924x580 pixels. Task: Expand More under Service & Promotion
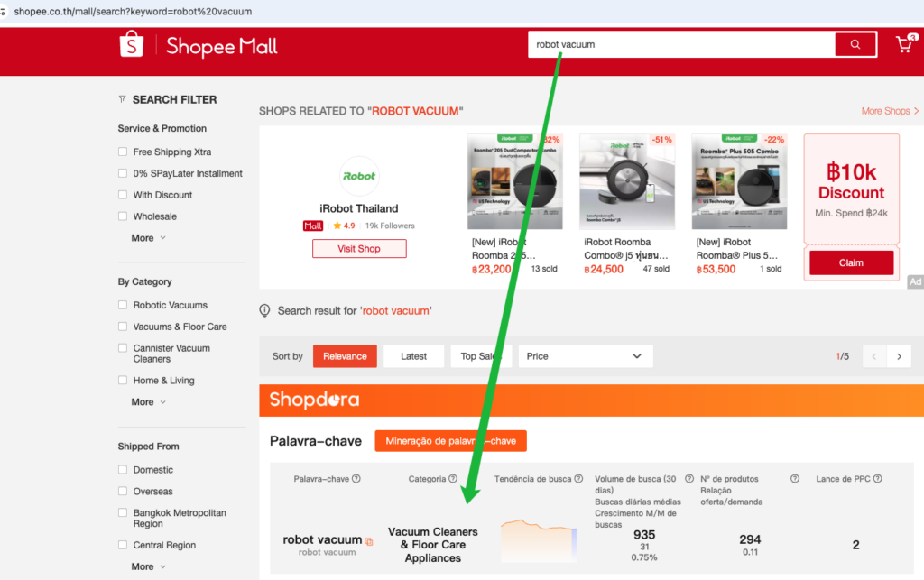pyautogui.click(x=149, y=238)
